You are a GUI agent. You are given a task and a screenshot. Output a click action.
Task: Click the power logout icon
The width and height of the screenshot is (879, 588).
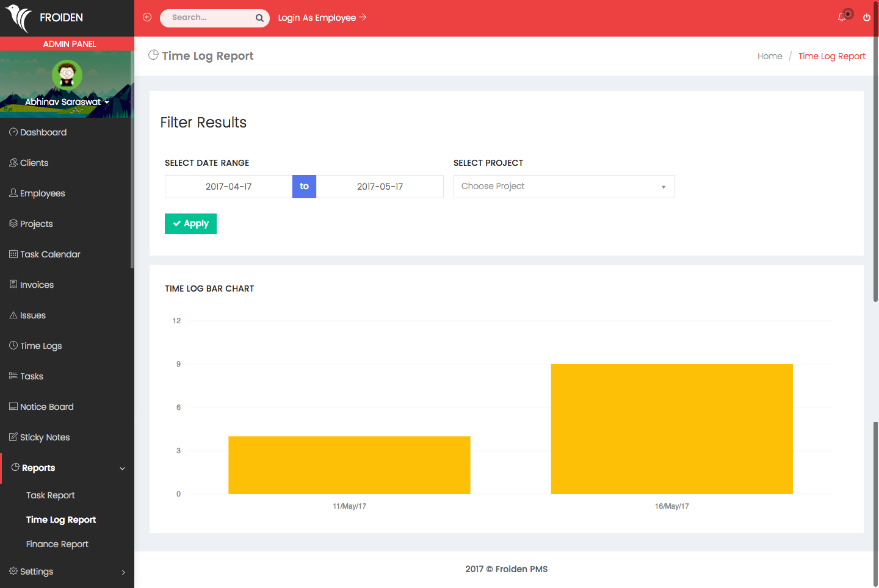(866, 18)
